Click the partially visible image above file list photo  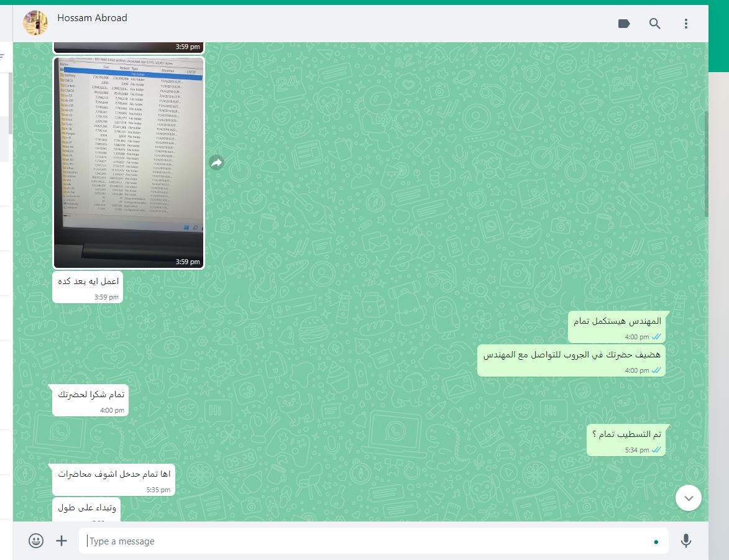point(129,47)
